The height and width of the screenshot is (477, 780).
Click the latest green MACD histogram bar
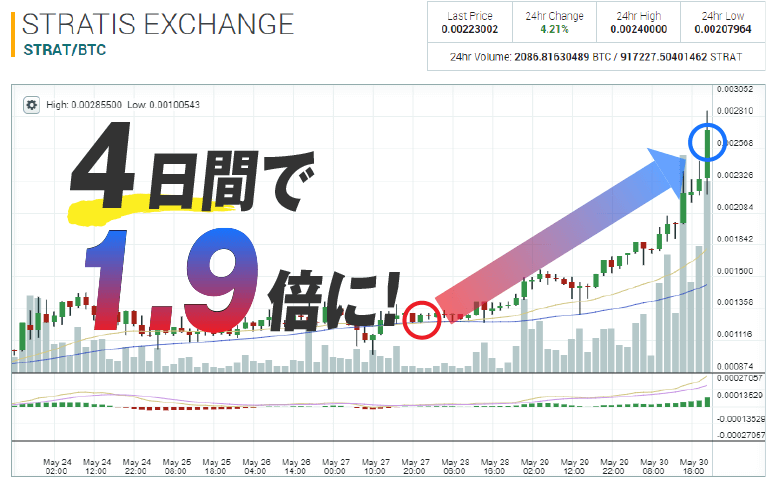tap(707, 402)
